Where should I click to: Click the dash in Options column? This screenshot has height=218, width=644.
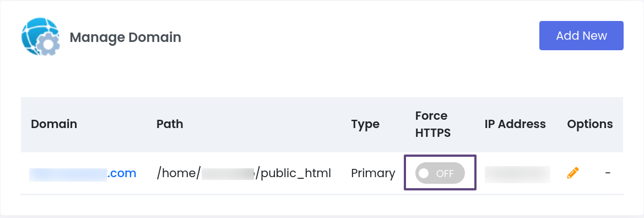click(608, 173)
